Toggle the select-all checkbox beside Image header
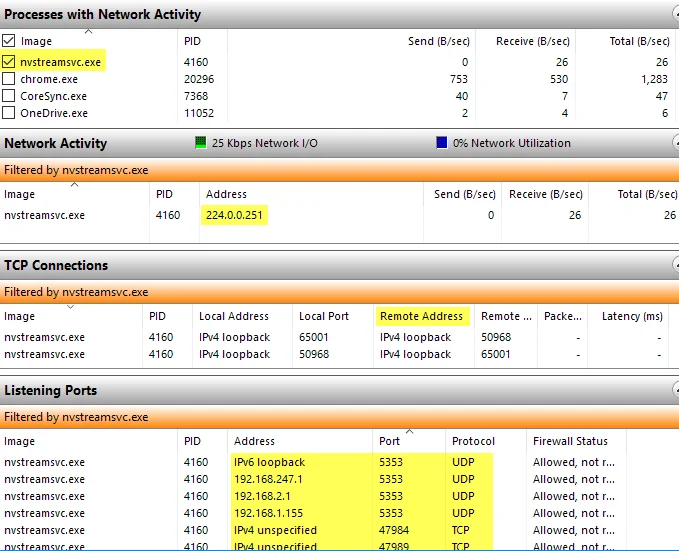 [9, 41]
